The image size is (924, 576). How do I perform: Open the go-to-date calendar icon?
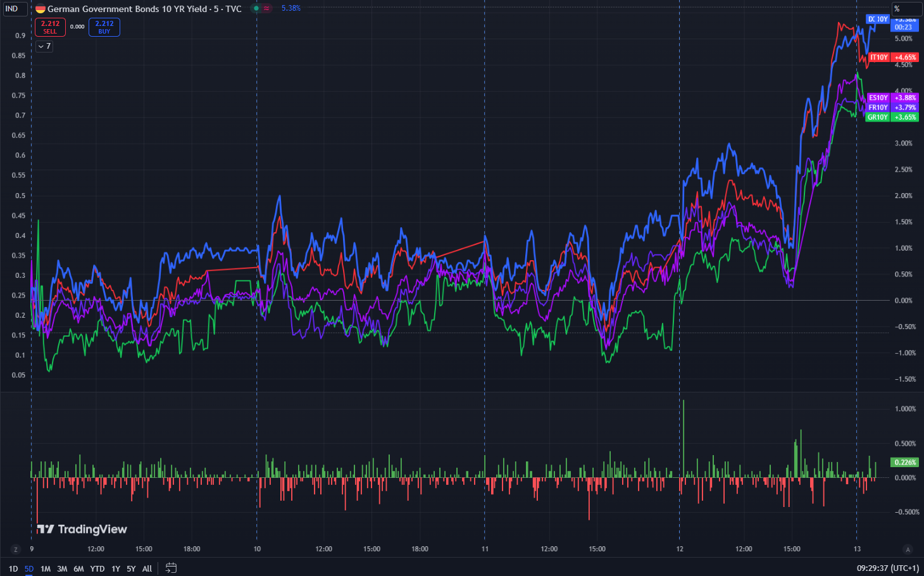(171, 568)
